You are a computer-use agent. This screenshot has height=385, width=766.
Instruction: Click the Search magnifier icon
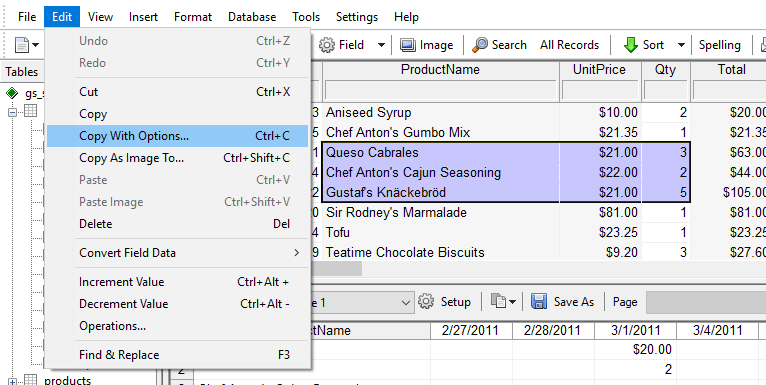click(480, 45)
